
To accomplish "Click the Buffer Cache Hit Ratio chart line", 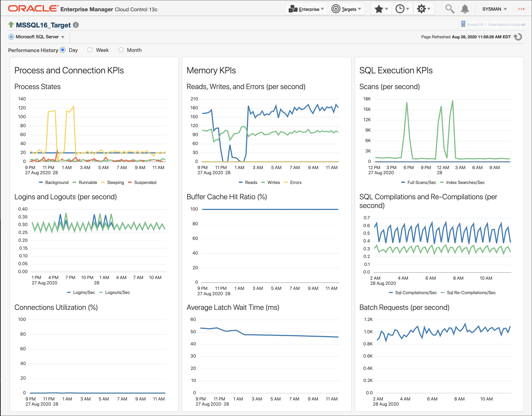I will coord(270,209).
